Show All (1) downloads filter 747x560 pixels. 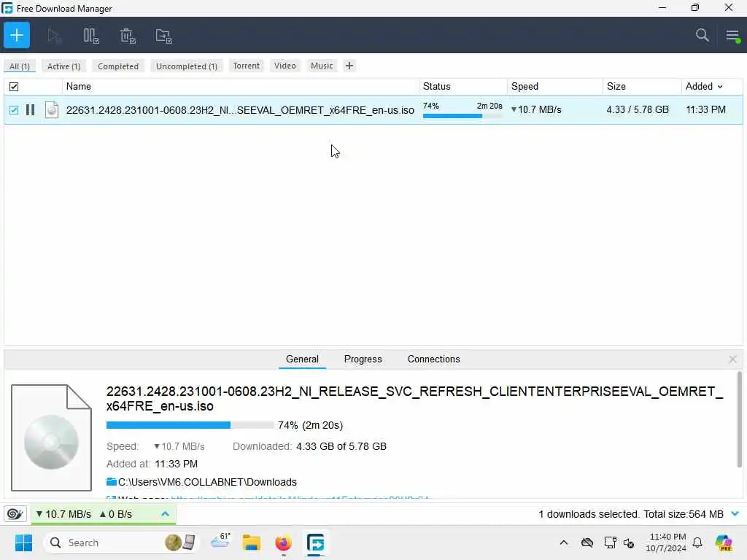coord(20,66)
